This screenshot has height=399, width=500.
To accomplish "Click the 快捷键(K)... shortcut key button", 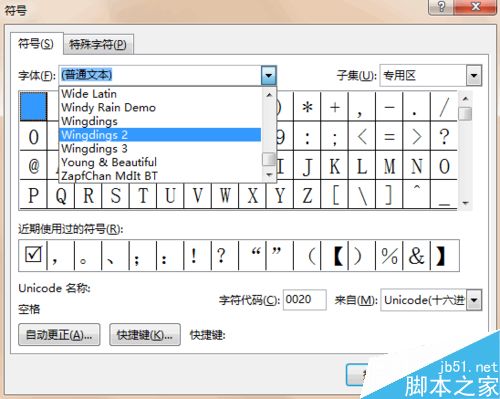I will (145, 335).
